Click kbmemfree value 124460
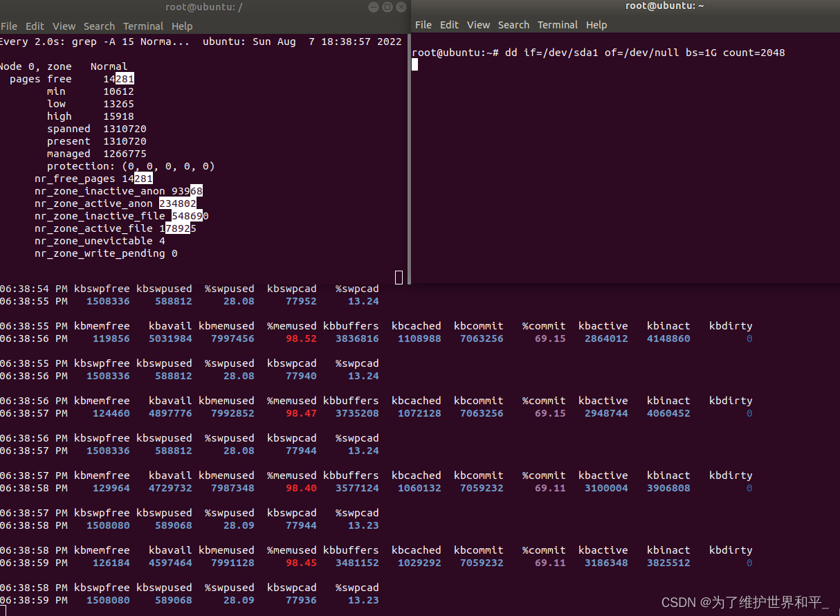Viewport: 840px width, 616px height. 111,413
